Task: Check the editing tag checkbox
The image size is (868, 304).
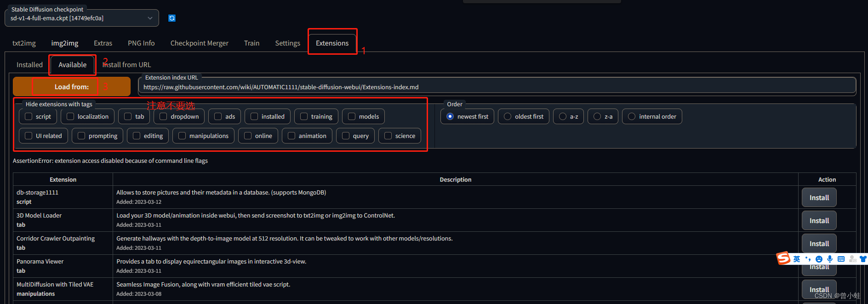Action: [137, 136]
